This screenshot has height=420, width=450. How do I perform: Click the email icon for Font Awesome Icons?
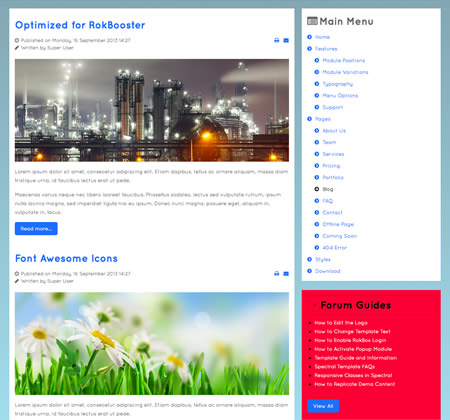coord(286,274)
